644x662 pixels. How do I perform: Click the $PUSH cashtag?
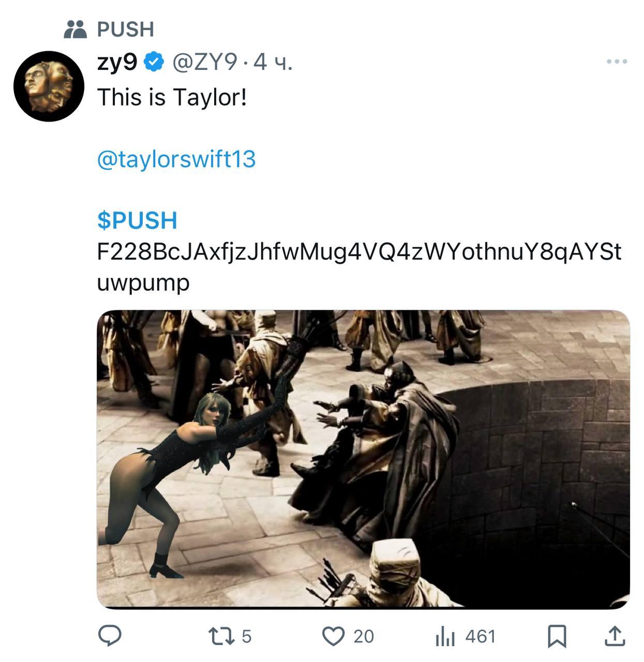click(x=137, y=220)
